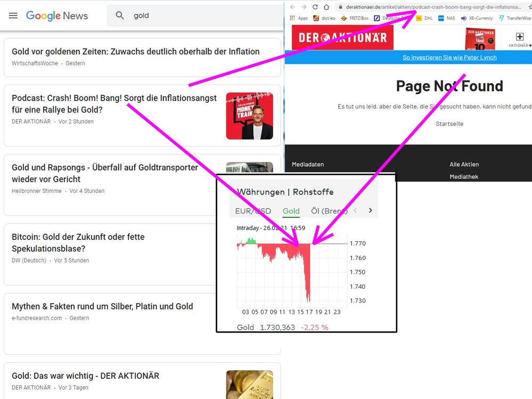Viewport: 532px width, 399px height.
Task: Go back with the browser back arrow
Action: click(x=292, y=7)
